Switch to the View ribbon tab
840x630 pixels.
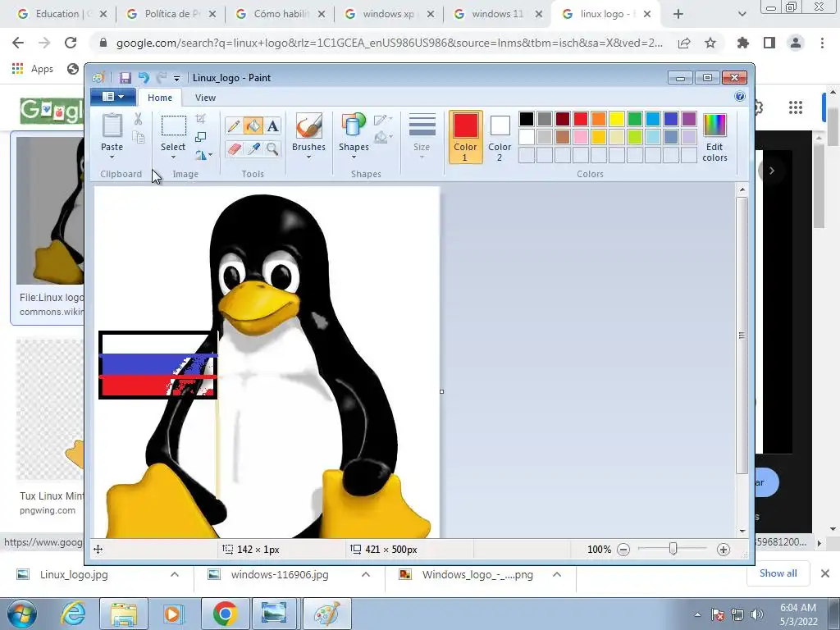click(205, 98)
